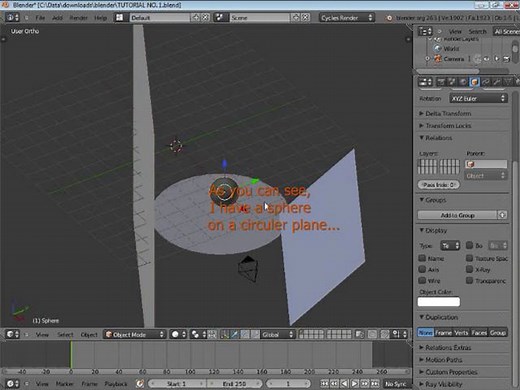This screenshot has width=520, height=390.
Task: Switch to Object Constraints tab icon
Action: [x=486, y=82]
